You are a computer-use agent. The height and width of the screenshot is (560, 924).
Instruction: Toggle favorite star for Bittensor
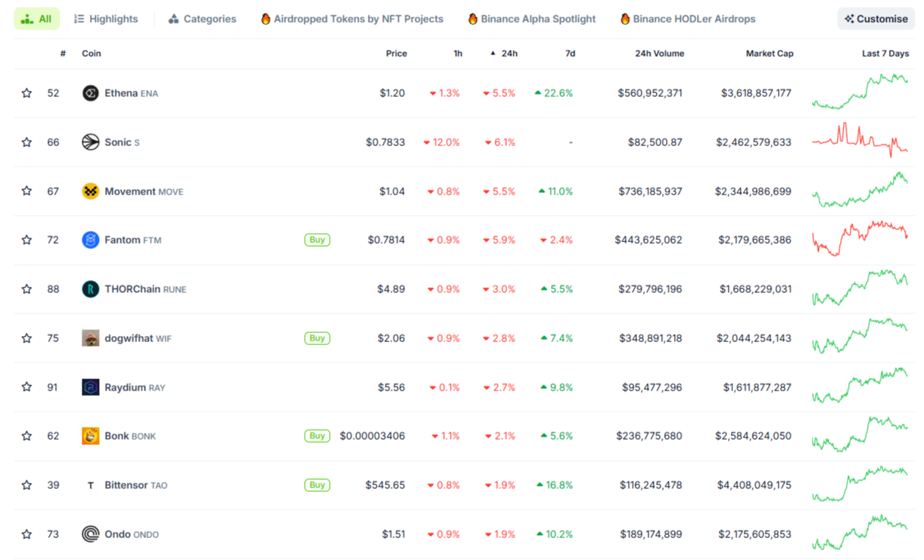(x=26, y=485)
